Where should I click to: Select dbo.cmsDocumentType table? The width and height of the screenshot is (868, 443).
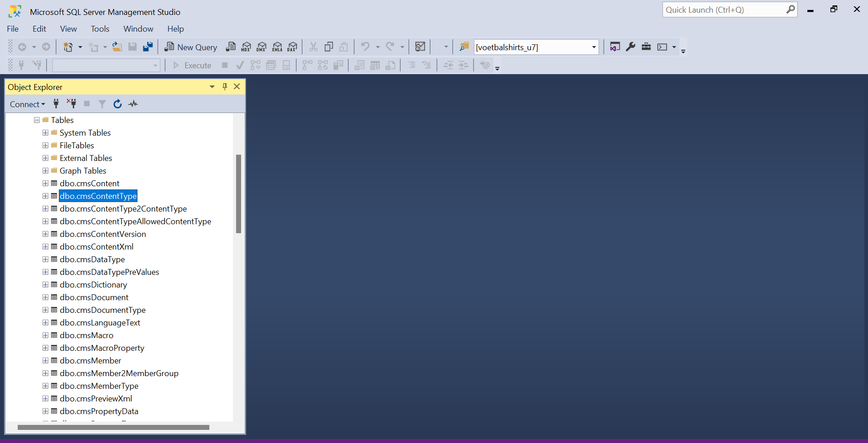click(x=103, y=310)
